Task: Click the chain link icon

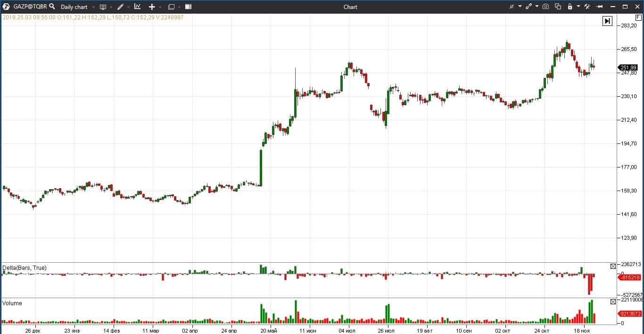Action: [x=529, y=7]
